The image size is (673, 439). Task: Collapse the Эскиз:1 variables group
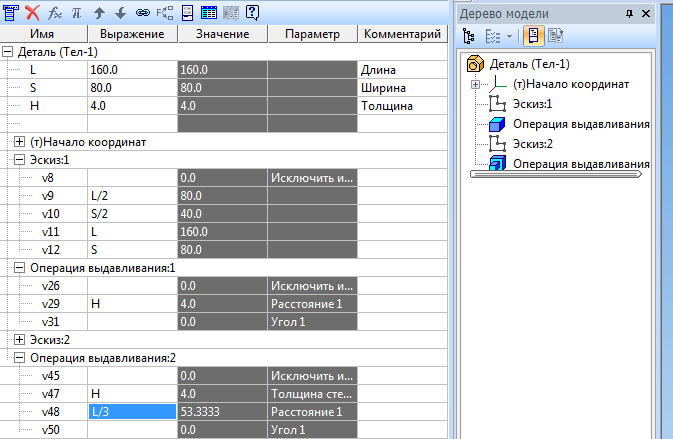click(x=19, y=160)
